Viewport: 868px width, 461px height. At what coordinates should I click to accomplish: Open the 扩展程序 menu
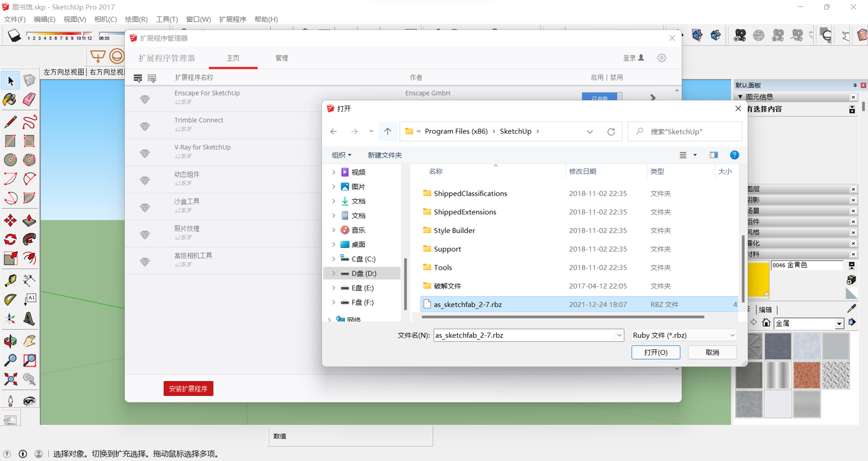[x=233, y=19]
